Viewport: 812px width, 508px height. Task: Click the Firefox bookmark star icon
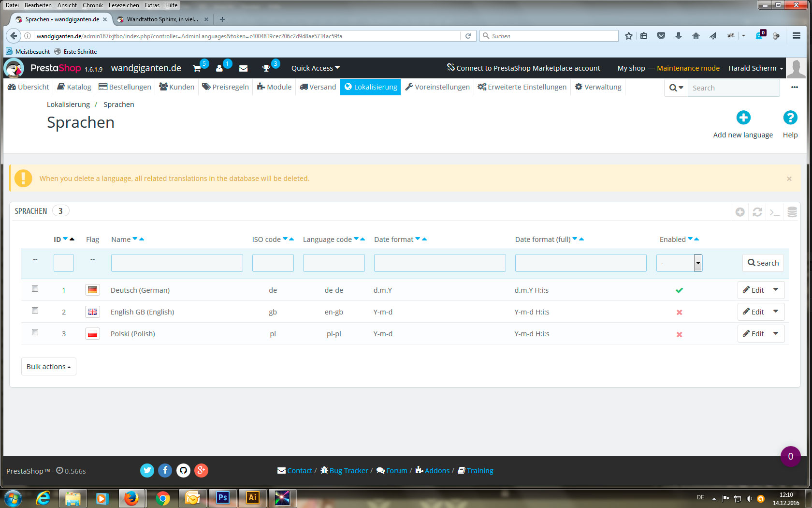coord(628,36)
